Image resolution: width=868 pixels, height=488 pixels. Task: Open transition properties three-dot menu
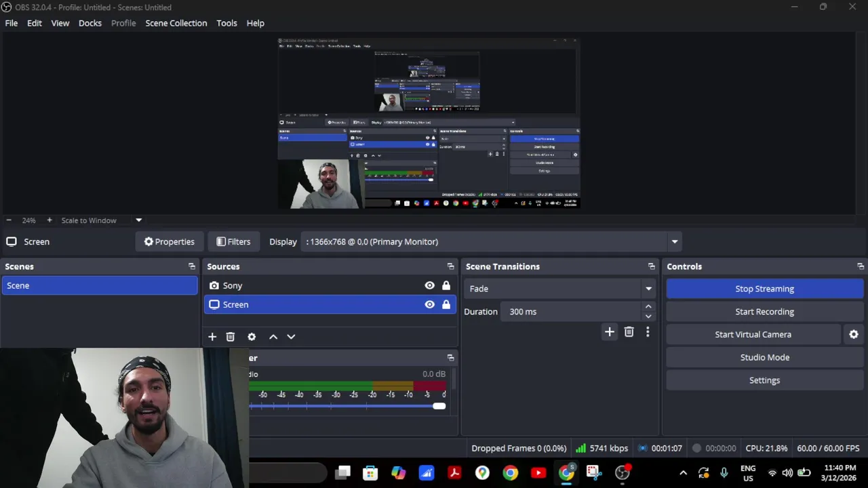click(x=648, y=331)
